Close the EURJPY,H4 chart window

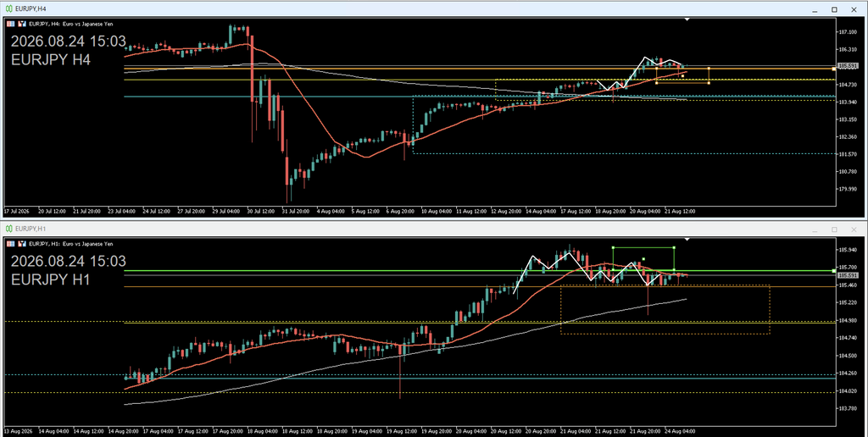tap(853, 9)
